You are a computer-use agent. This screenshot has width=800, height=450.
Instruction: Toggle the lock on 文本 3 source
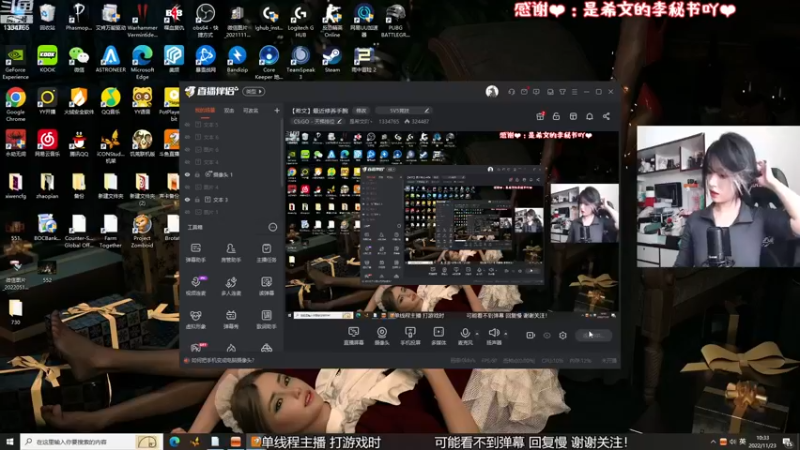tap(197, 199)
